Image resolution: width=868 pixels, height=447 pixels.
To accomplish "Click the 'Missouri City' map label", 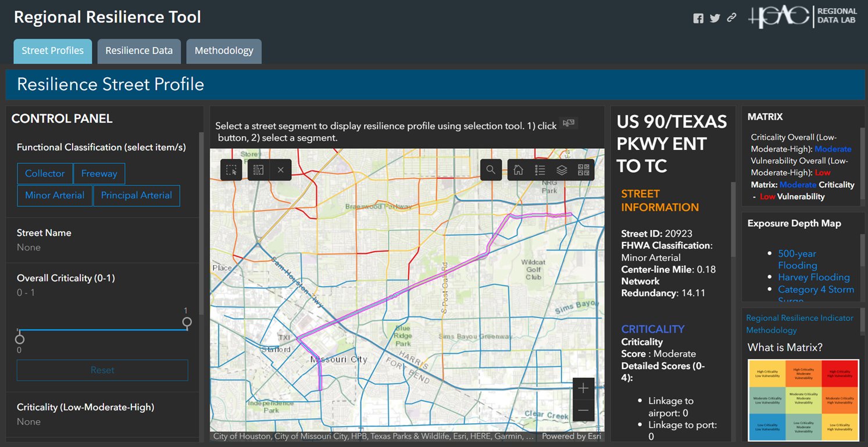I will (x=339, y=359).
